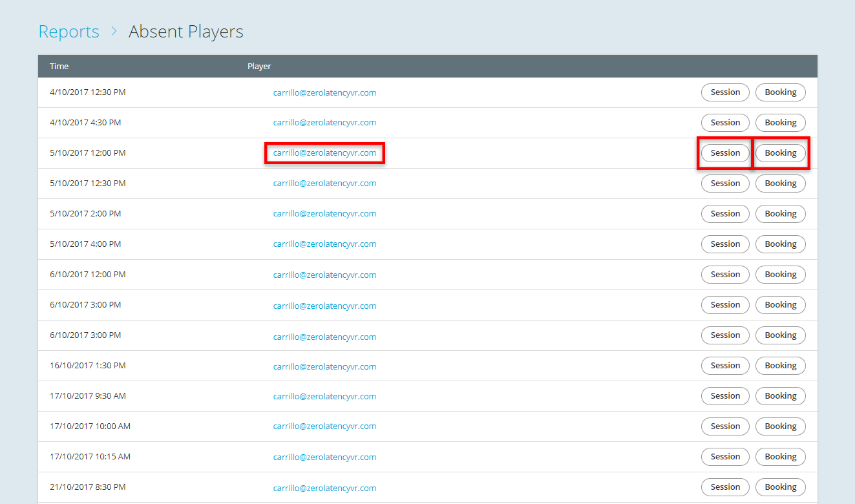The height and width of the screenshot is (504, 855).
Task: Select the 5/10/2017 12:30 PM time text
Action: [x=87, y=184]
